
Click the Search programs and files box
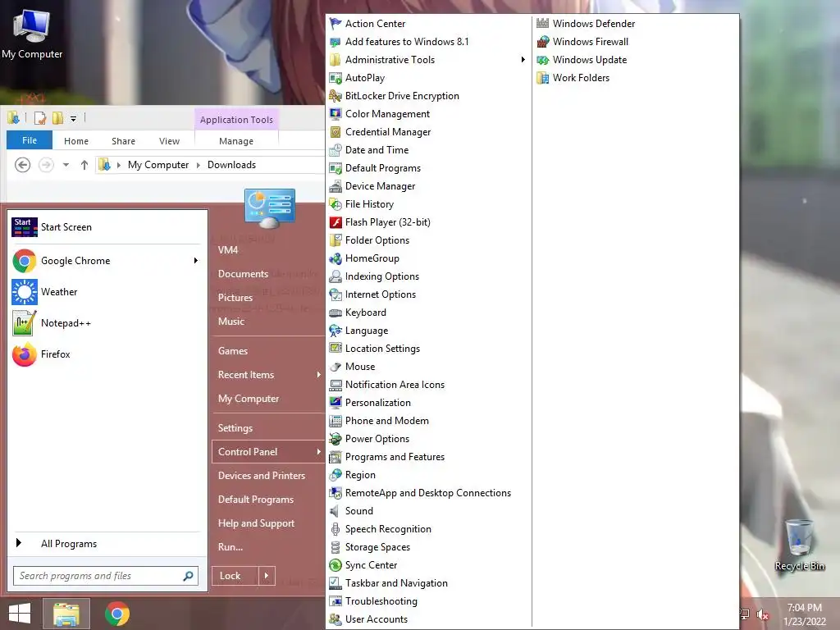[x=106, y=576]
